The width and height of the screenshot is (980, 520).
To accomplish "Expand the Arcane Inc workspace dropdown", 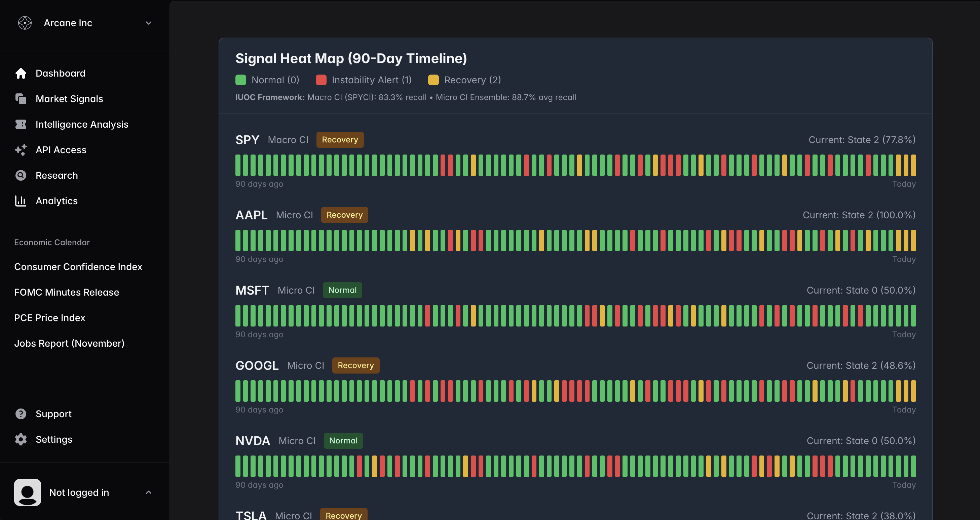I will click(148, 23).
